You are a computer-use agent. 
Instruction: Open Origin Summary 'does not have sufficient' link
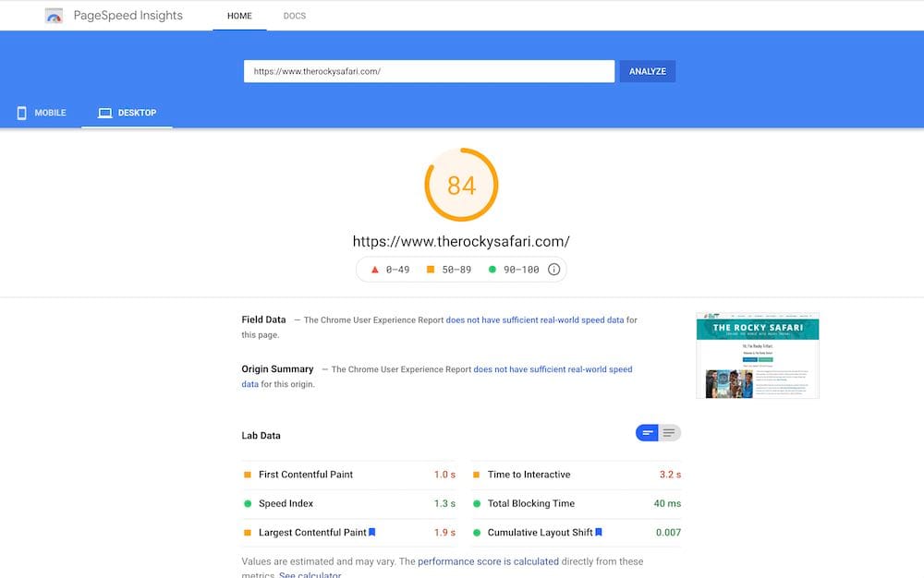[553, 369]
